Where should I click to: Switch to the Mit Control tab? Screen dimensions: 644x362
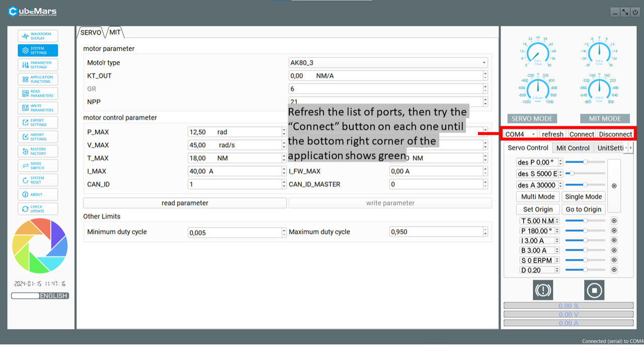click(x=573, y=148)
